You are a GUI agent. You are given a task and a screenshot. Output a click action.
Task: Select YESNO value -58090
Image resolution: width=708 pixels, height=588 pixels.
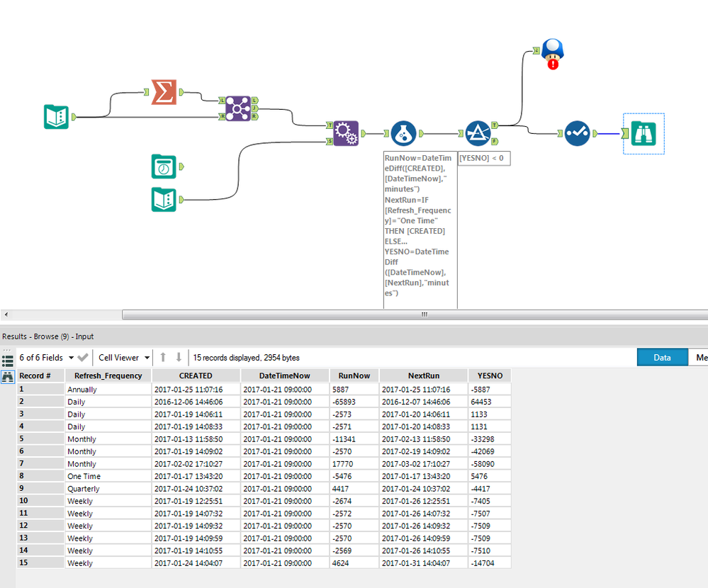[490, 464]
